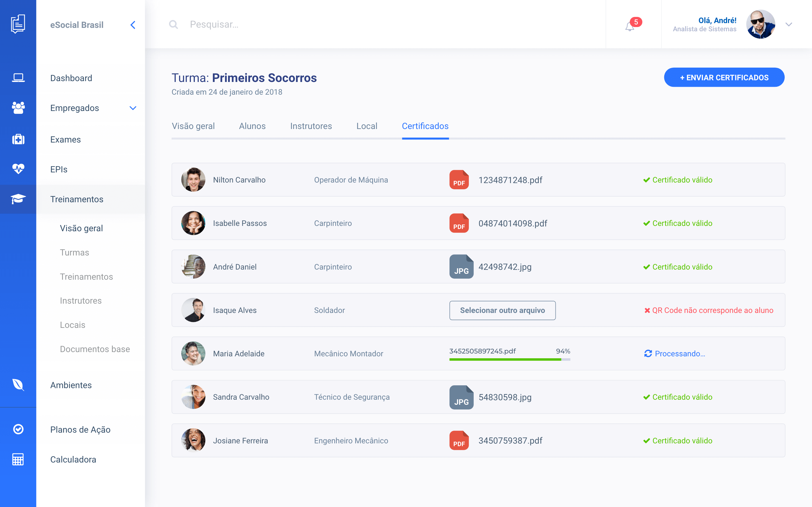
Task: Click the medical kit Exames icon
Action: (x=18, y=139)
